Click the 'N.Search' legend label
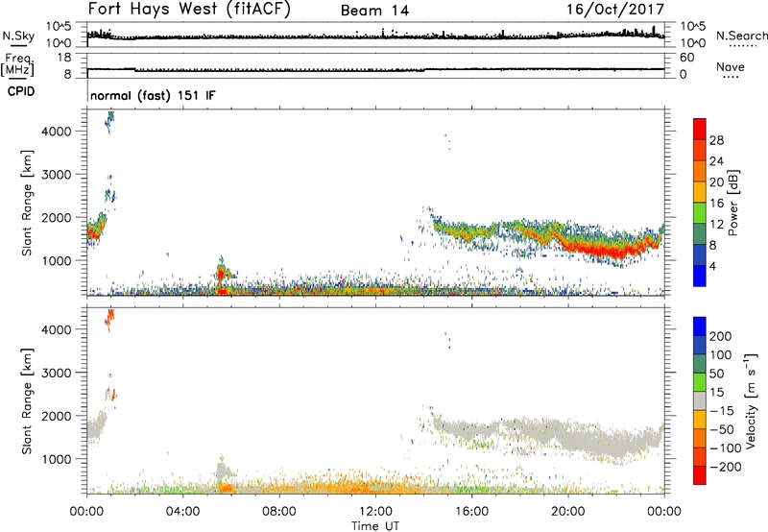 741,36
